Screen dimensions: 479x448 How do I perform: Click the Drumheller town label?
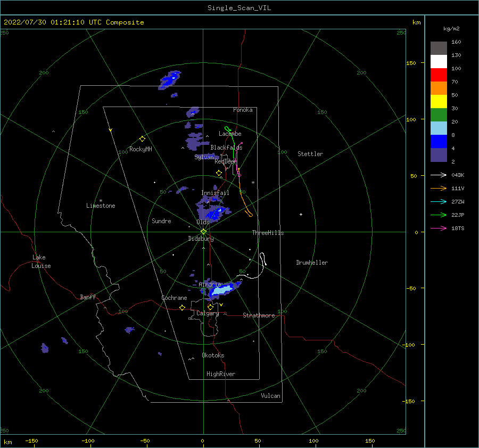point(312,263)
